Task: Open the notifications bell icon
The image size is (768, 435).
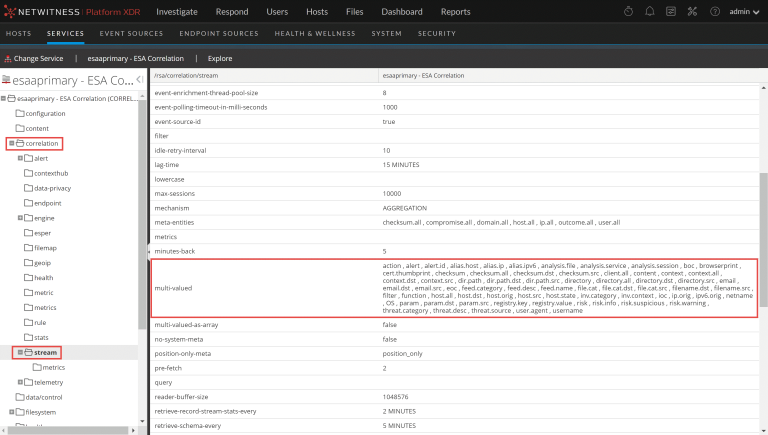Action: (x=649, y=11)
